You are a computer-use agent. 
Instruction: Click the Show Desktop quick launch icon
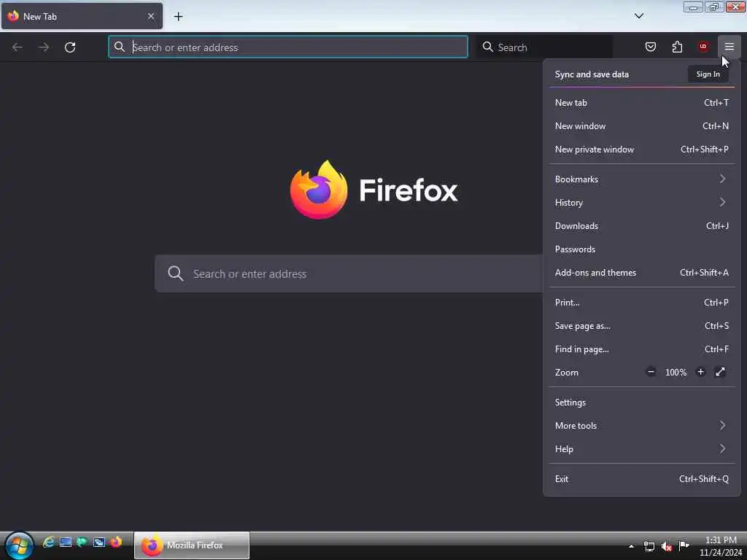tap(66, 542)
